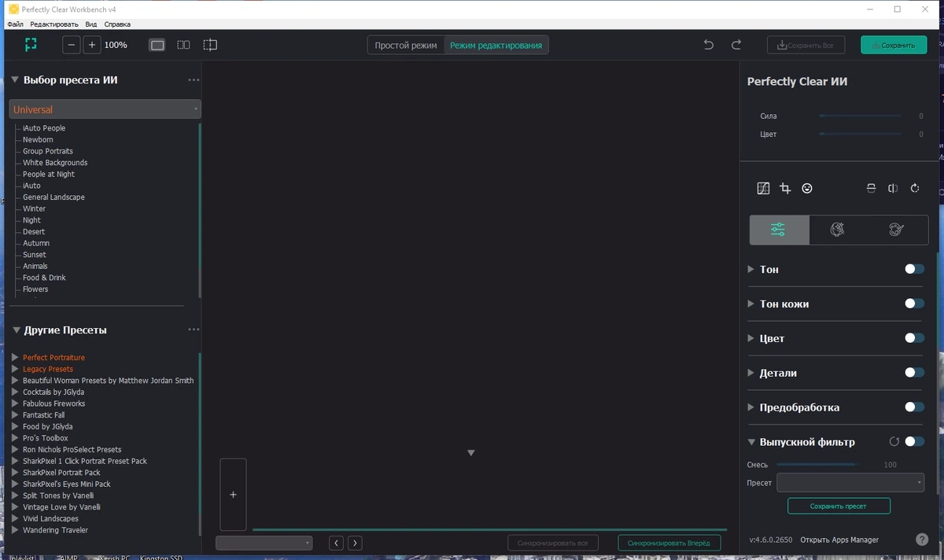Screen dimensions: 944x560
Task: Open the brush paint tools tab
Action: coord(897,230)
